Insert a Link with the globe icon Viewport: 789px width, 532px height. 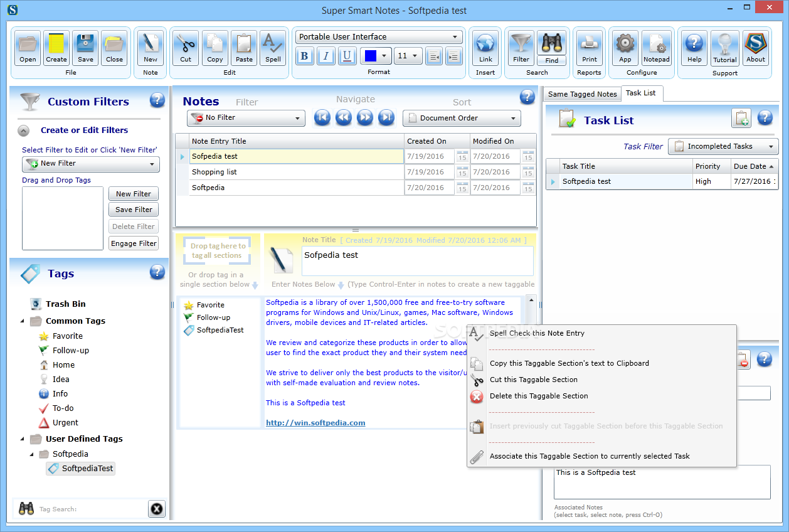coord(485,48)
